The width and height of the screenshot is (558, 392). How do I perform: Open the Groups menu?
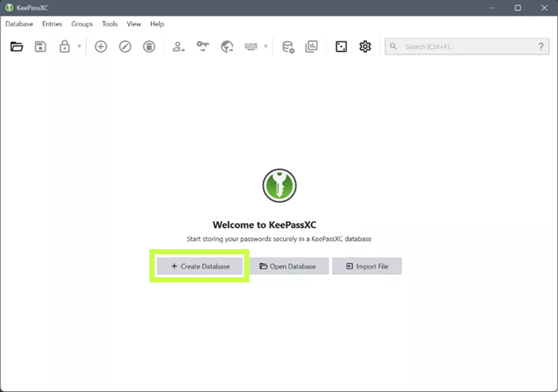(82, 24)
